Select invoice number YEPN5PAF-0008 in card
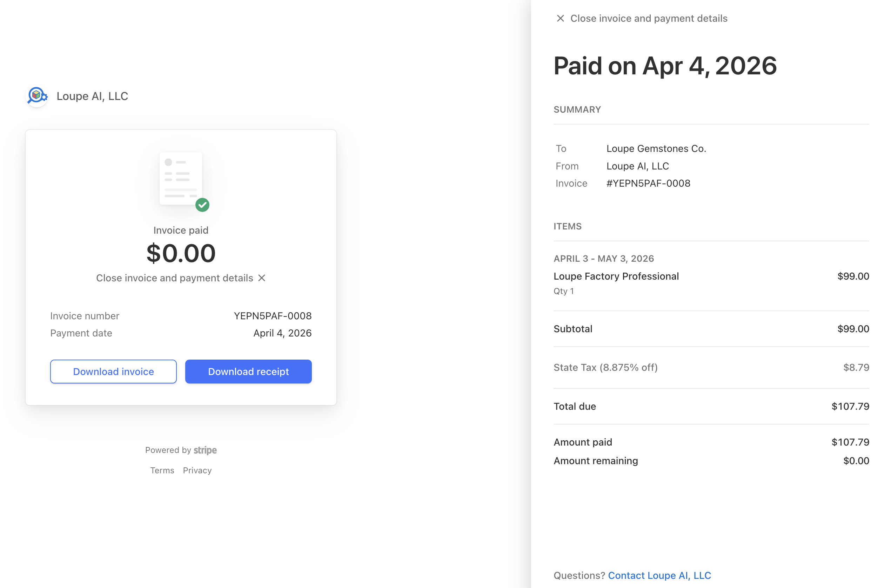This screenshot has height=588, width=891. pyautogui.click(x=273, y=316)
